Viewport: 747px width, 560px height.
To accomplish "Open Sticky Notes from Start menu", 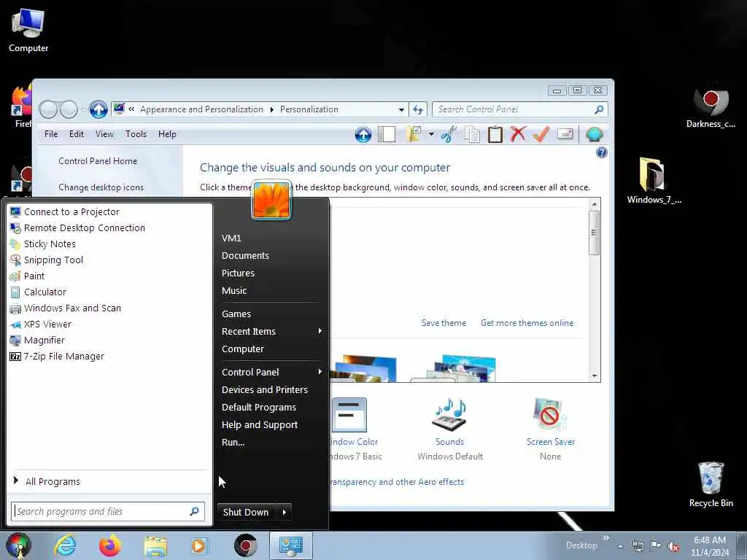I will (109, 244).
